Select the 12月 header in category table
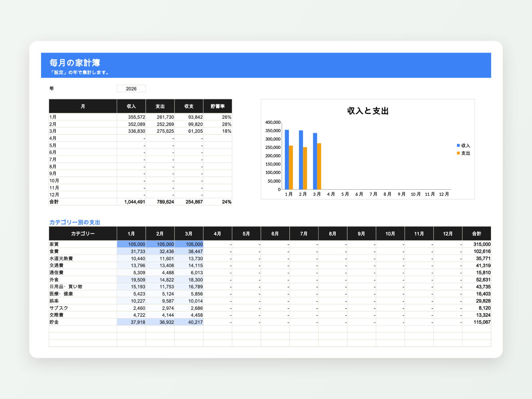The width and height of the screenshot is (532, 399). click(448, 233)
